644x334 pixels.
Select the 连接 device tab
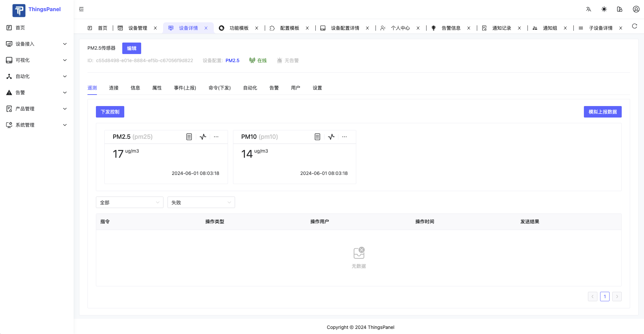pos(114,88)
